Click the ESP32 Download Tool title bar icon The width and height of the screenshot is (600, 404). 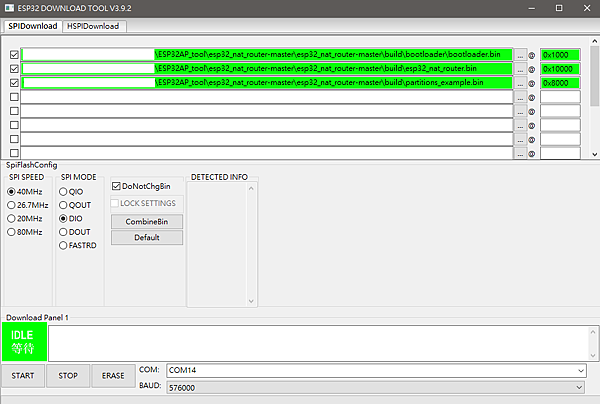pyautogui.click(x=9, y=8)
